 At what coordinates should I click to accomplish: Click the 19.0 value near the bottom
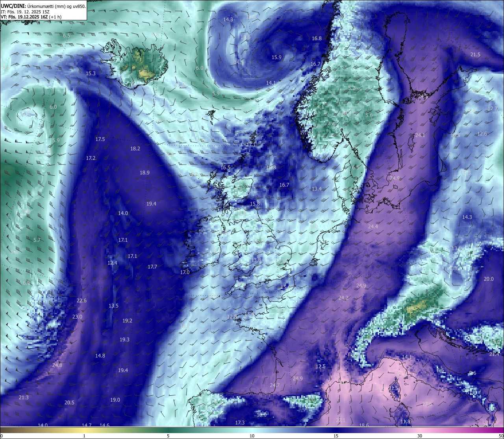(x=115, y=400)
